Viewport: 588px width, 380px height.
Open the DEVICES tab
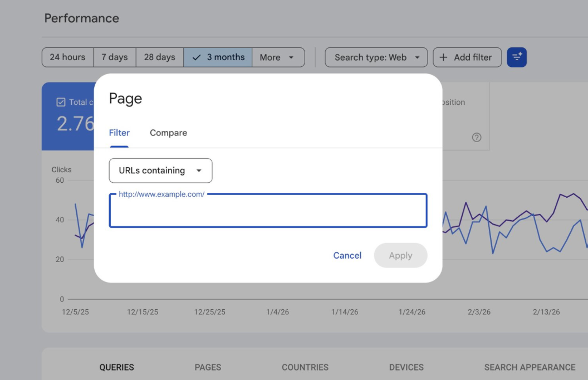[x=406, y=367]
